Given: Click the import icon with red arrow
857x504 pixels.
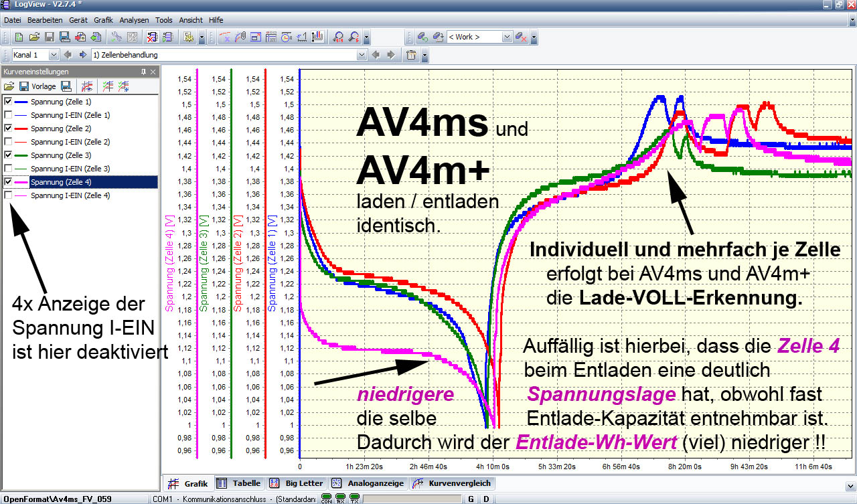Looking at the screenshot, I should [80, 37].
